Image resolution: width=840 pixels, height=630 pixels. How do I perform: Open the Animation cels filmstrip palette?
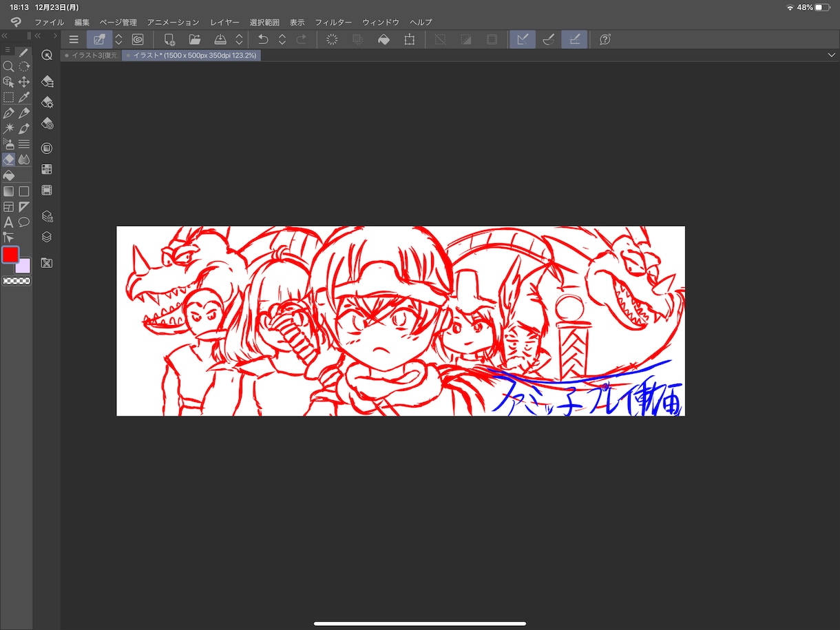(x=47, y=191)
